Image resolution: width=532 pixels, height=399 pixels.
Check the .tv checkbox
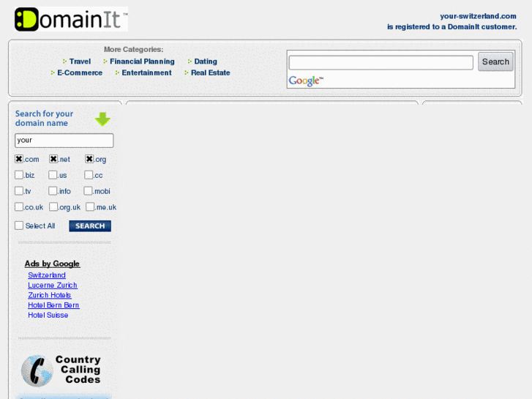[x=19, y=191]
